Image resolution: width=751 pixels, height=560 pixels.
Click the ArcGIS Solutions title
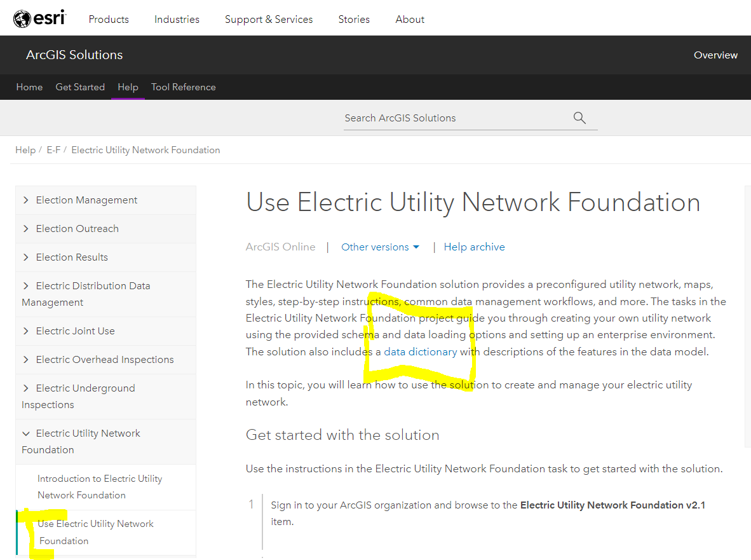(x=74, y=55)
